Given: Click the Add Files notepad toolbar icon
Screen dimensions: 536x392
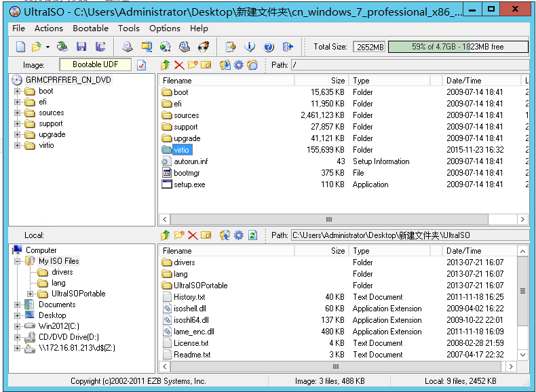Looking at the screenshot, I should 231,47.
